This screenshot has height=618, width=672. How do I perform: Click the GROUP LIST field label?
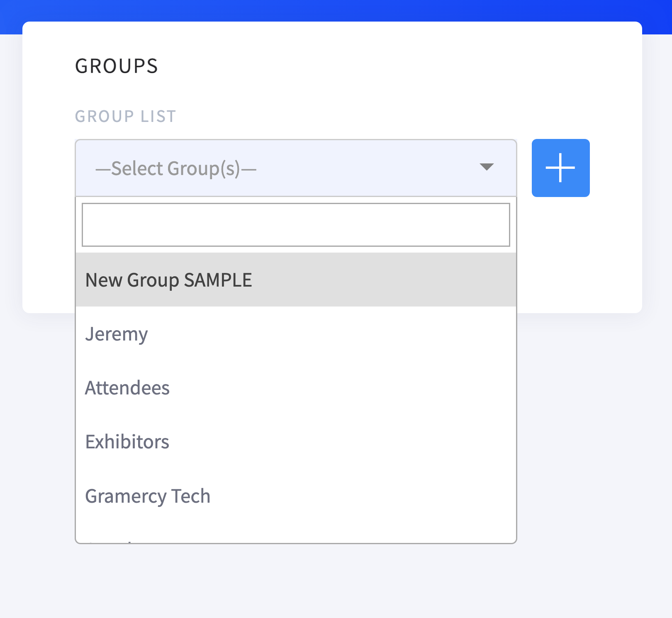[x=126, y=117]
